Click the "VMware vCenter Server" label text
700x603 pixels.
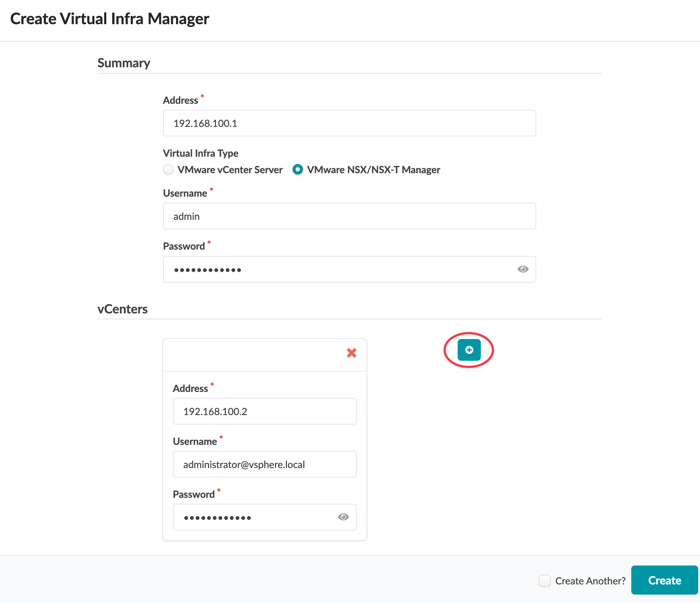pos(230,170)
